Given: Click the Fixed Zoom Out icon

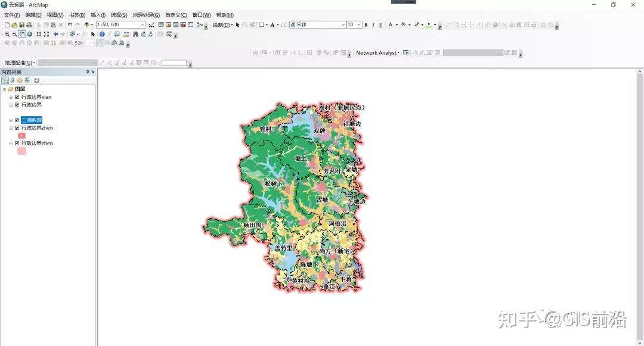Looking at the screenshot, I should point(47,34).
